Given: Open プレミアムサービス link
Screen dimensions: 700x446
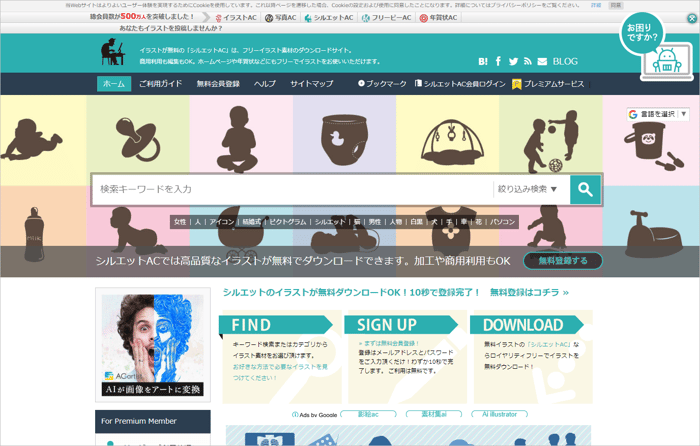Looking at the screenshot, I should 548,84.
